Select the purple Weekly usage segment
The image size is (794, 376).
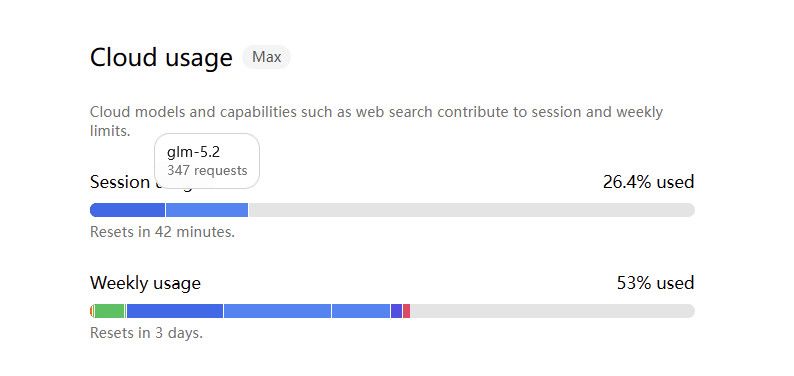(396, 311)
